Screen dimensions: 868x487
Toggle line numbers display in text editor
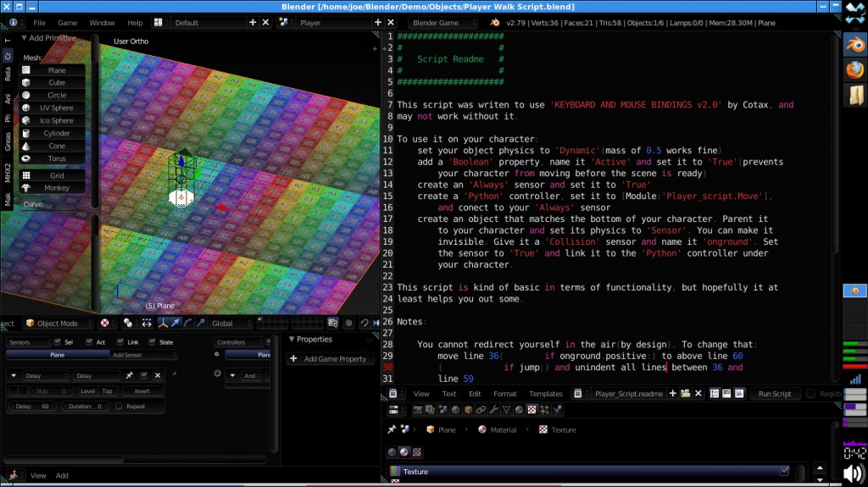(715, 394)
